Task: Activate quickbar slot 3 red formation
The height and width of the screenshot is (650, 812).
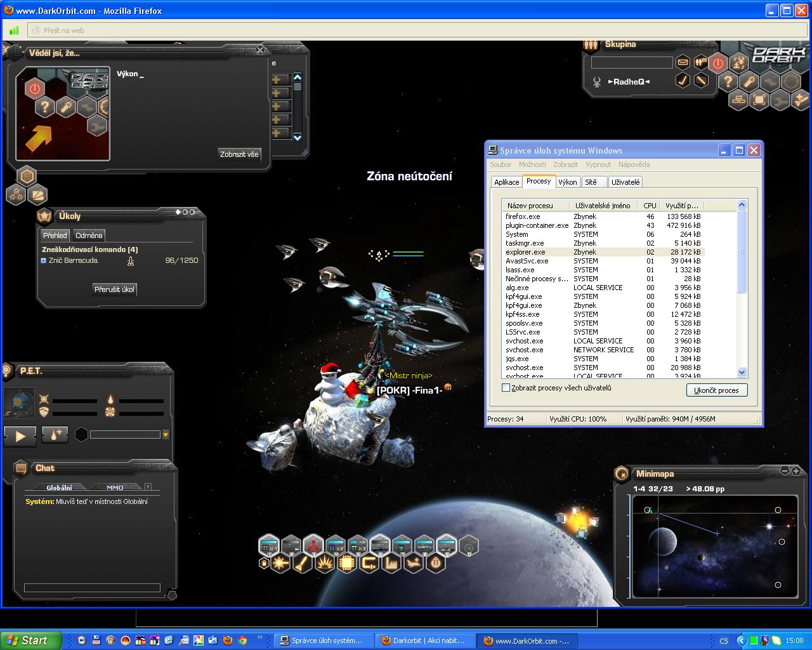Action: [x=313, y=545]
